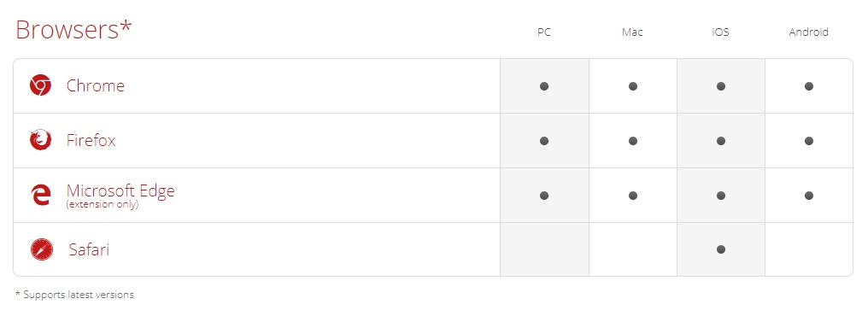Click the Microsoft Edge label text
Viewport: 868px width, 322px height.
pyautogui.click(x=120, y=190)
